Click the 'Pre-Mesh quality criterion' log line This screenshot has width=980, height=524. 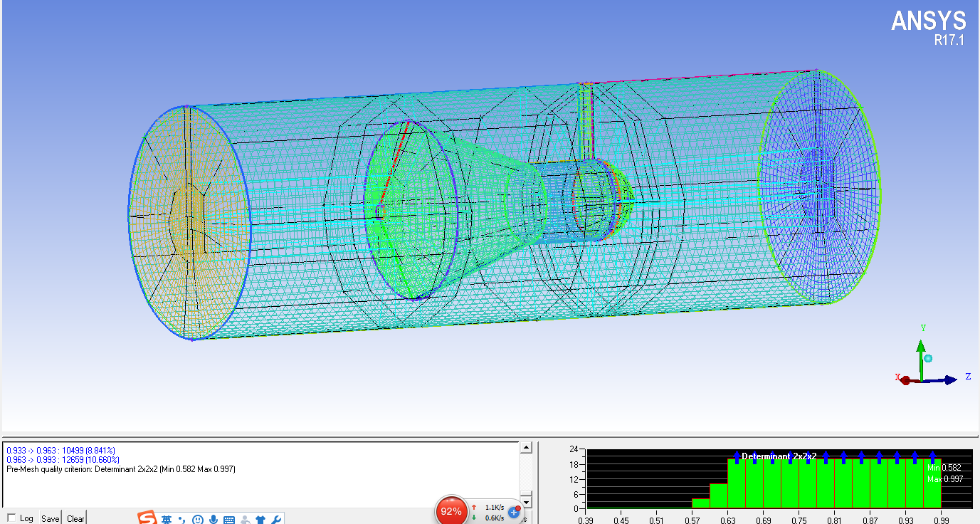[120, 469]
